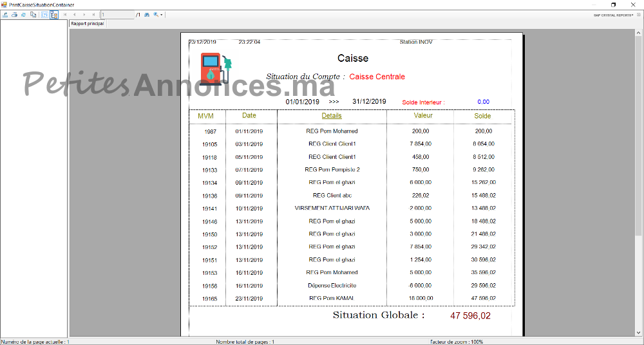Go to the next page

(x=84, y=15)
